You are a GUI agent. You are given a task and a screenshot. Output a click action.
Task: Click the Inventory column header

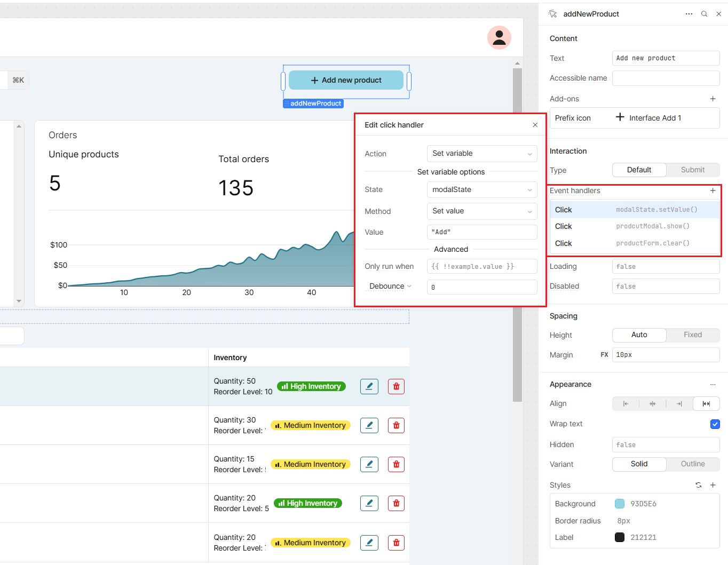pos(230,357)
